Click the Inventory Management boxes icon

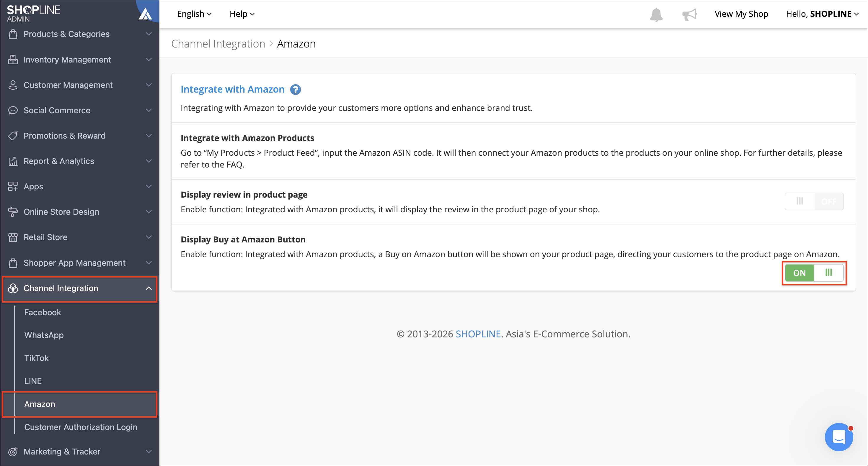pyautogui.click(x=13, y=60)
